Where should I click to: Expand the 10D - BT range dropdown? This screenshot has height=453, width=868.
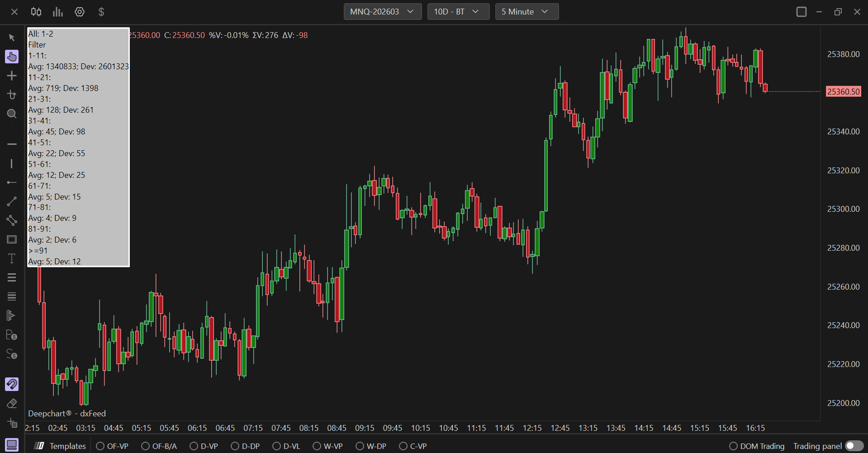tap(458, 12)
